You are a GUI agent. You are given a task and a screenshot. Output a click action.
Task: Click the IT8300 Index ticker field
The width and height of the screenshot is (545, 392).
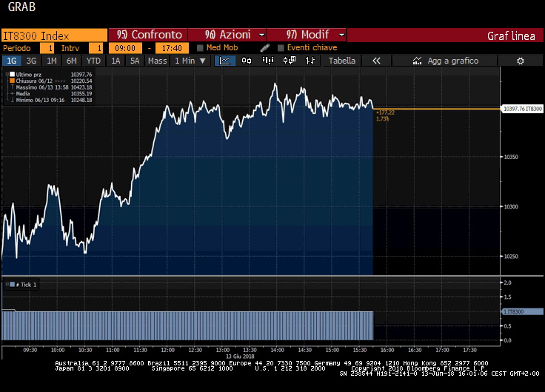(54, 36)
